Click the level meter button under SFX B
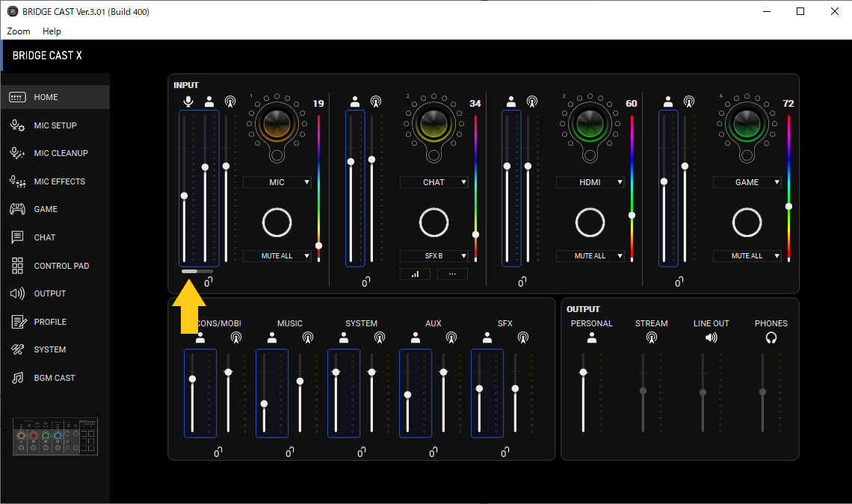Screen dimensions: 852x504 tap(415, 274)
